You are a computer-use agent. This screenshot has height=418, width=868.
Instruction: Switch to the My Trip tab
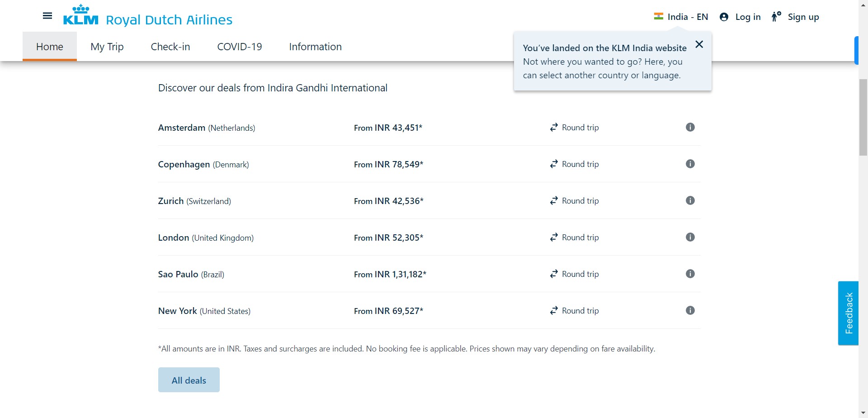[107, 47]
